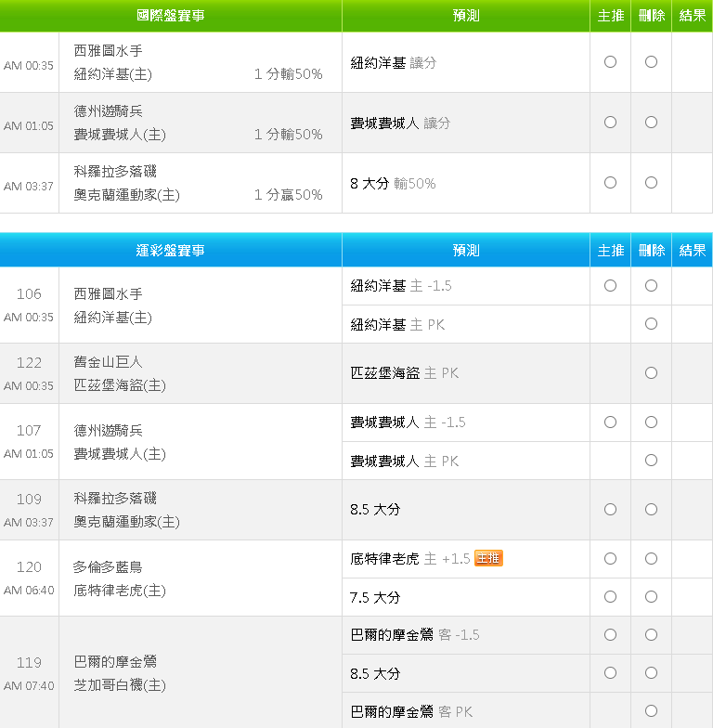Select 刪除 radio for 費城費城人 主 PK

coord(651,461)
